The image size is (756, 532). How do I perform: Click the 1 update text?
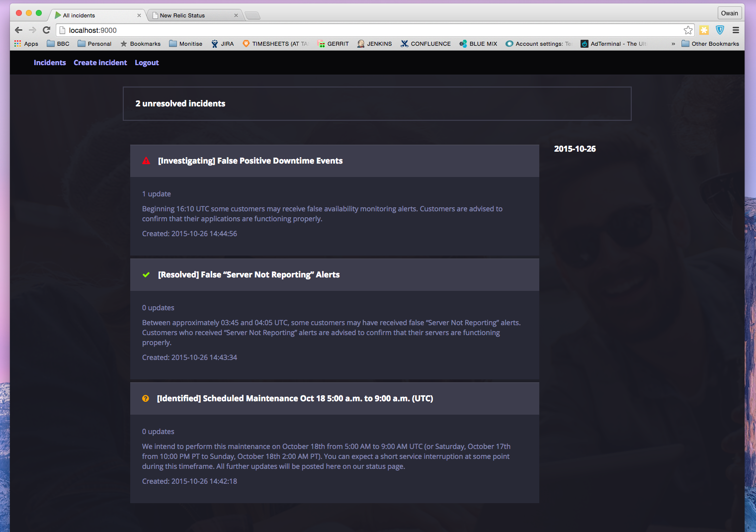157,194
